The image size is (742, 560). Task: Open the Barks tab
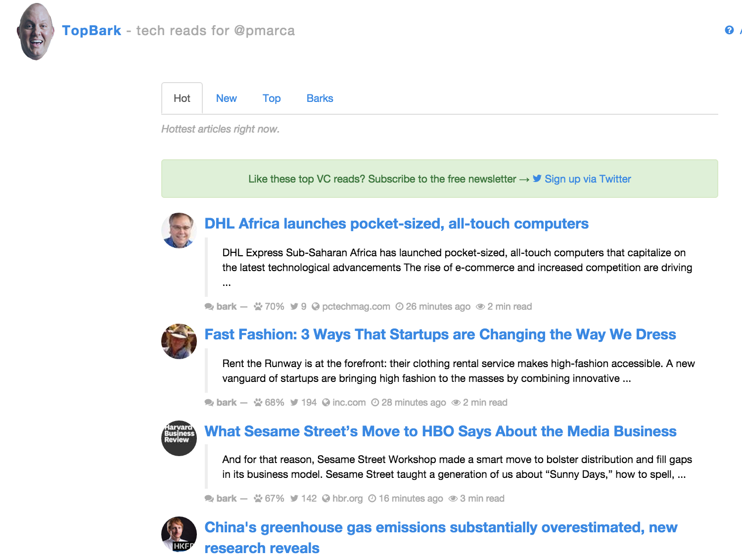coord(320,98)
